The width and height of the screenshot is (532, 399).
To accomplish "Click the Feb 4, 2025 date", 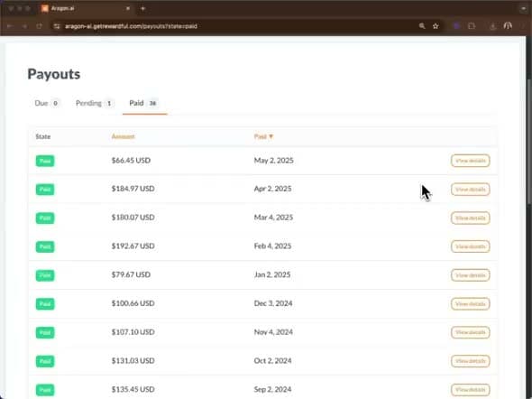I will (272, 246).
